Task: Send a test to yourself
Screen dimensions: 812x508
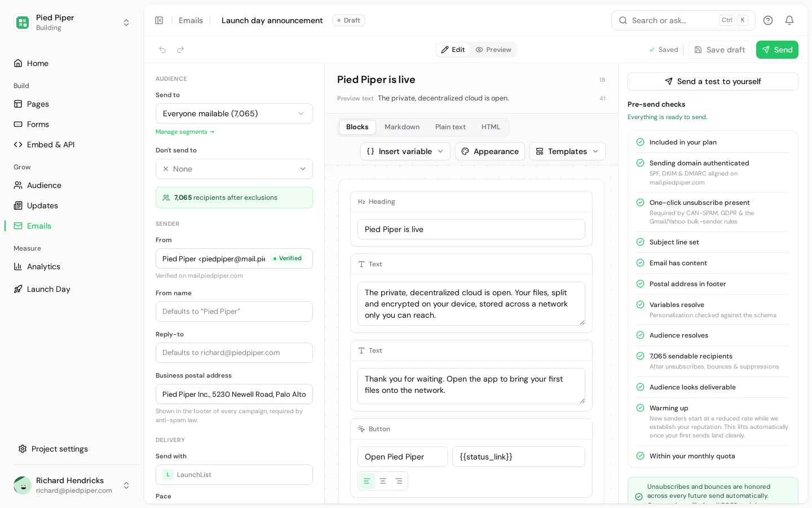Action: (x=713, y=81)
